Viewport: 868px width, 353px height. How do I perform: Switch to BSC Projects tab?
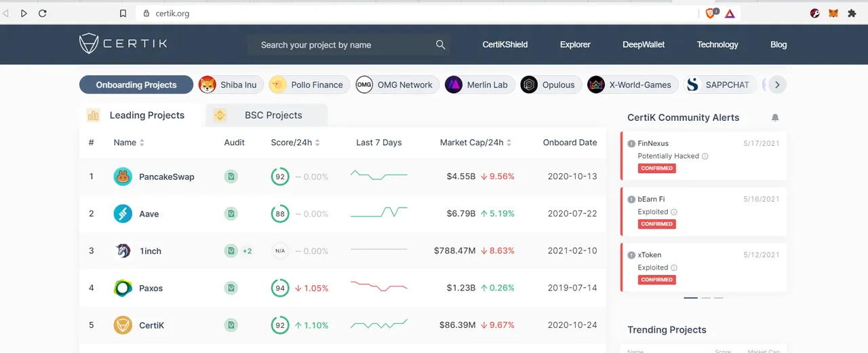point(267,115)
